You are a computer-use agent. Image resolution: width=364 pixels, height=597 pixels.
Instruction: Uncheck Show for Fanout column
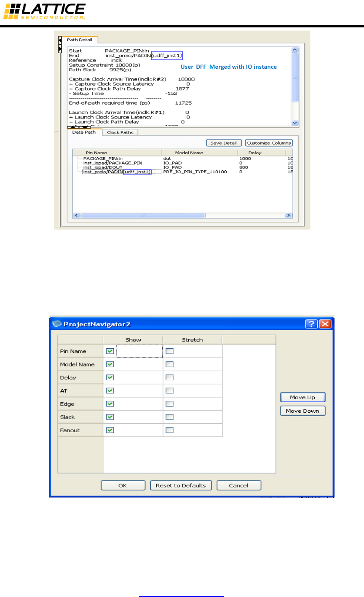point(110,430)
